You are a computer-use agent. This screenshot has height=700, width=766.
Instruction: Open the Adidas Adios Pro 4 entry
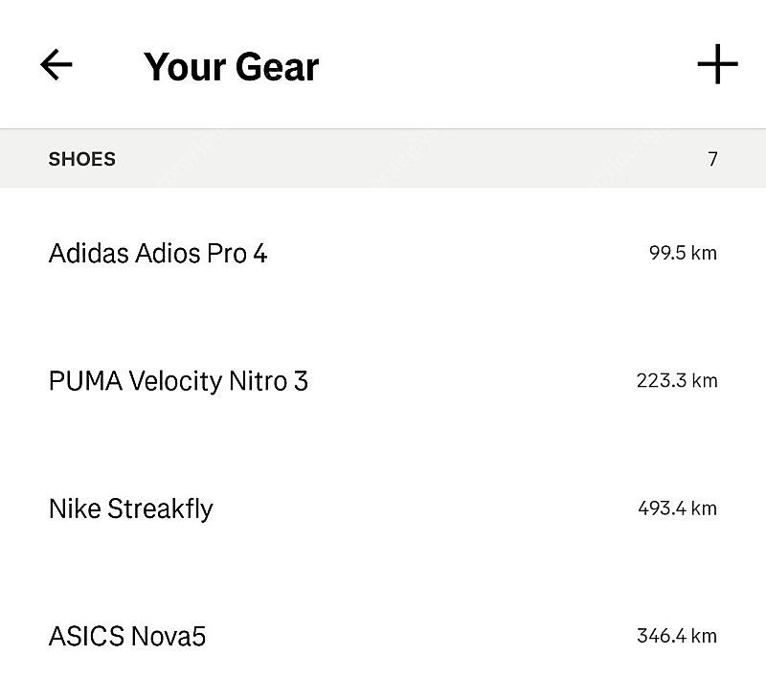(383, 253)
